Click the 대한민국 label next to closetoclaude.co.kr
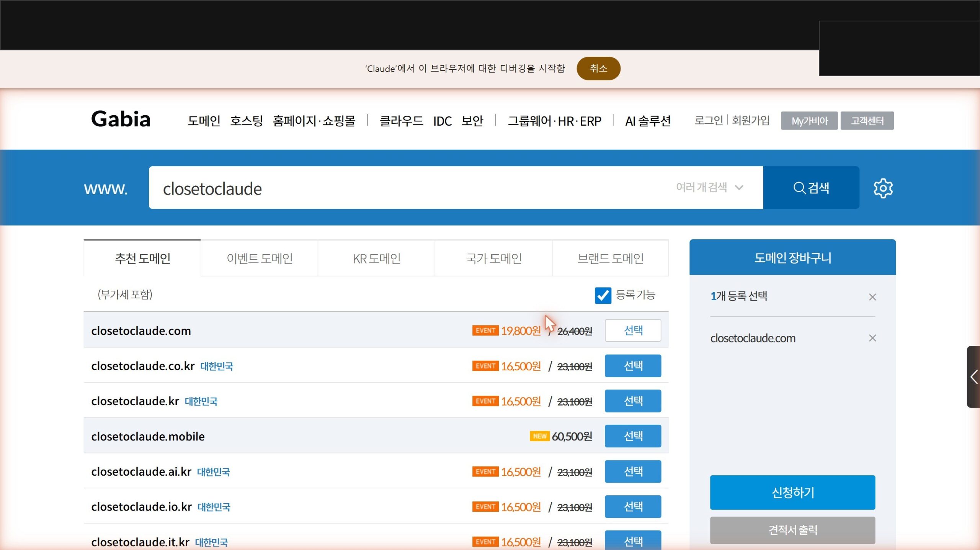The height and width of the screenshot is (550, 980). click(217, 366)
